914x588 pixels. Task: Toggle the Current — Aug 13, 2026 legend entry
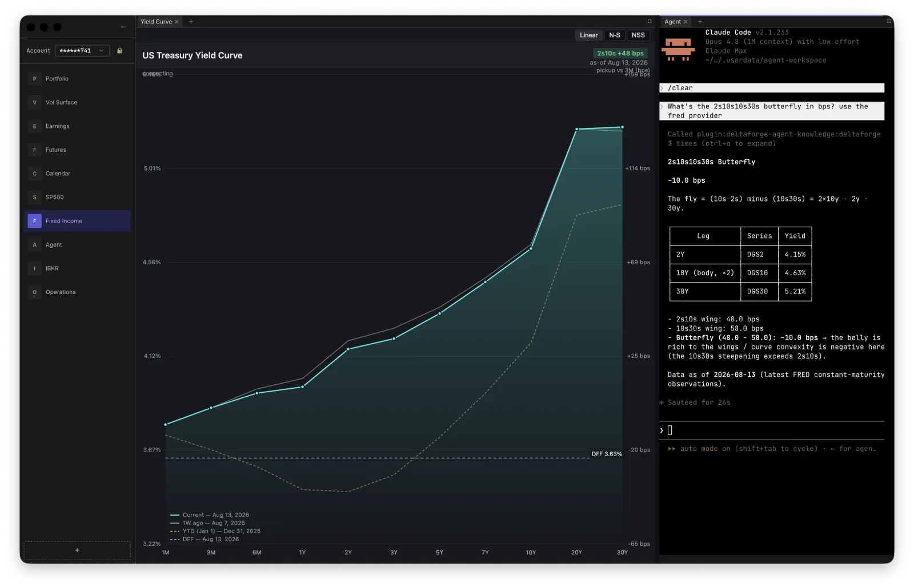point(210,515)
